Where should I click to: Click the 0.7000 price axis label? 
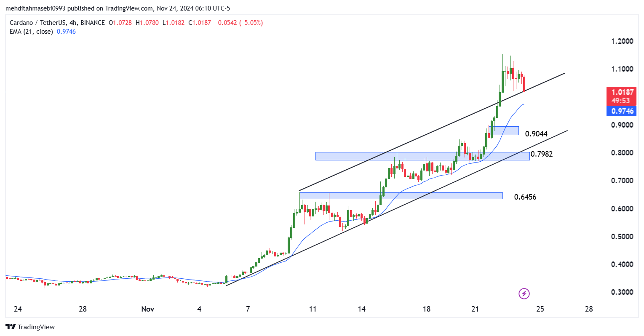[622, 181]
